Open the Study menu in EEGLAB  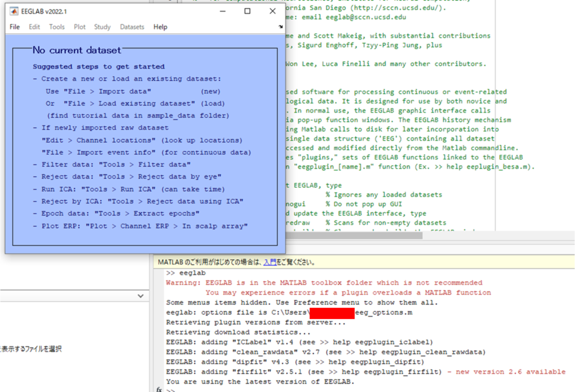102,27
